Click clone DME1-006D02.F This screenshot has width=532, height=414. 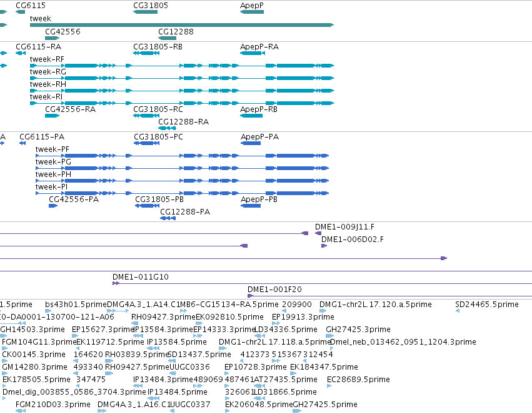pos(324,246)
